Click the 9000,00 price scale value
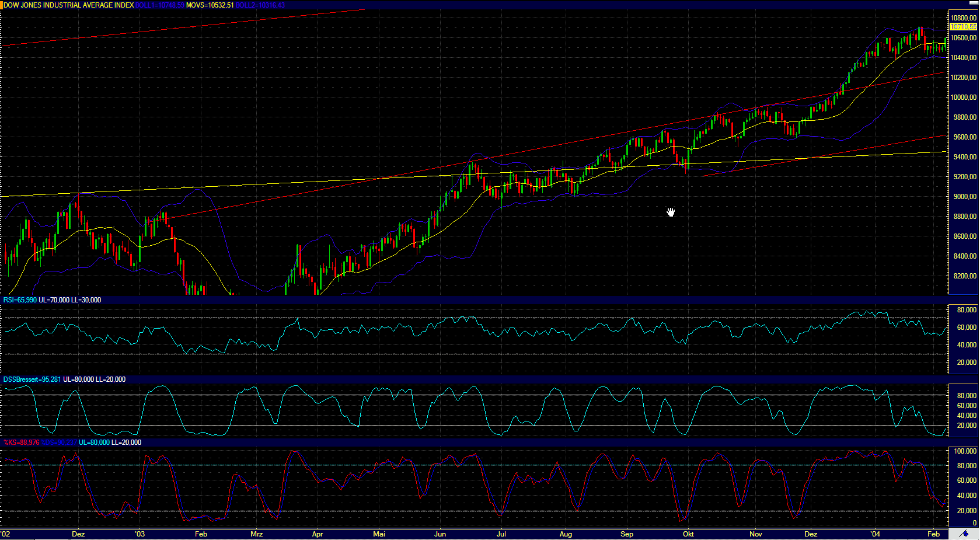This screenshot has height=540, width=980. [965, 197]
